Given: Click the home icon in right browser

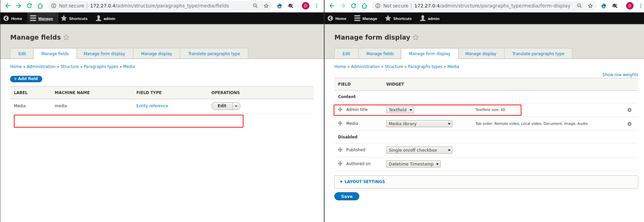Looking at the screenshot, I should point(364,6).
